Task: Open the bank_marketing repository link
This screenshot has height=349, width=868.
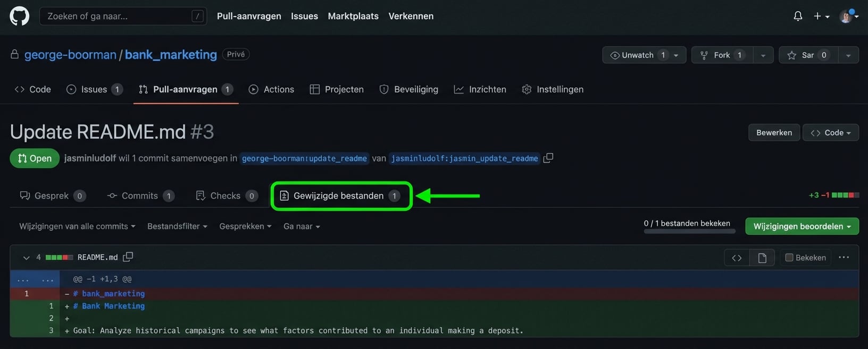Action: coord(171,55)
